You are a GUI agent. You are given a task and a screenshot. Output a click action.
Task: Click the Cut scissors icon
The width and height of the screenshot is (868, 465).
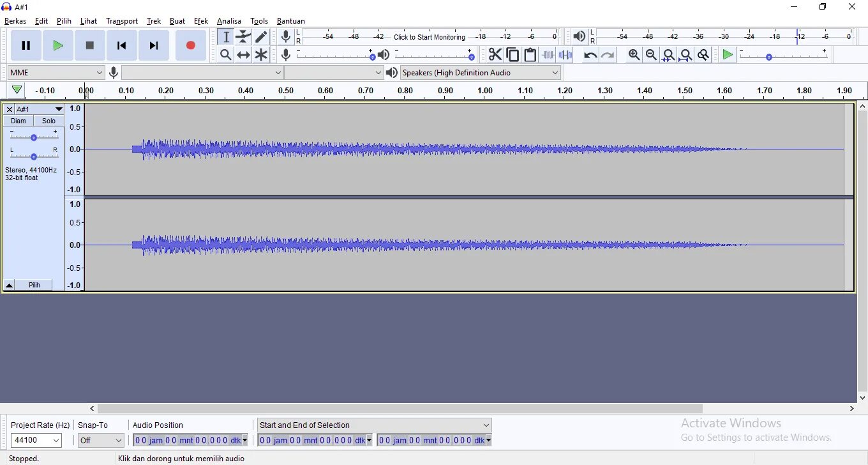pyautogui.click(x=495, y=55)
